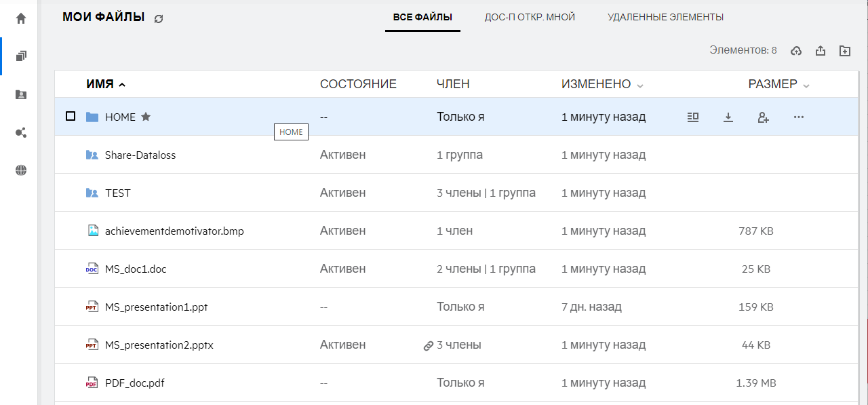Viewport: 868px width, 405px height.
Task: Click the upload file icon in toolbar
Action: click(821, 51)
